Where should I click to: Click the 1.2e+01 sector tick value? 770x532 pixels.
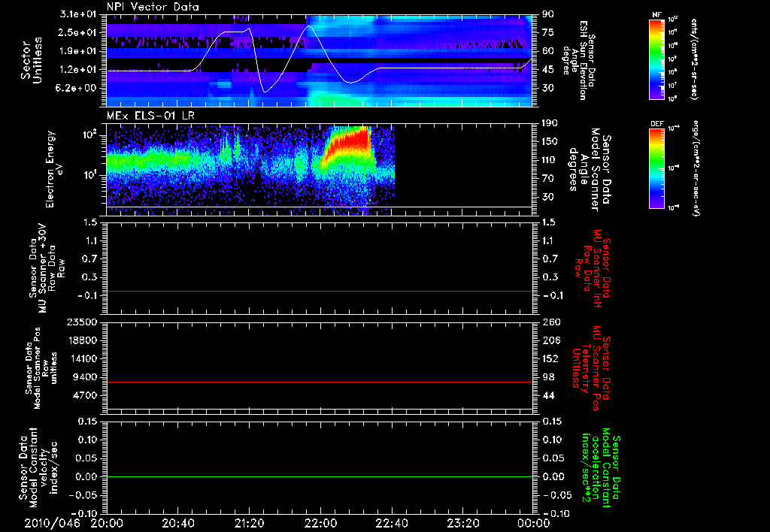[78, 70]
